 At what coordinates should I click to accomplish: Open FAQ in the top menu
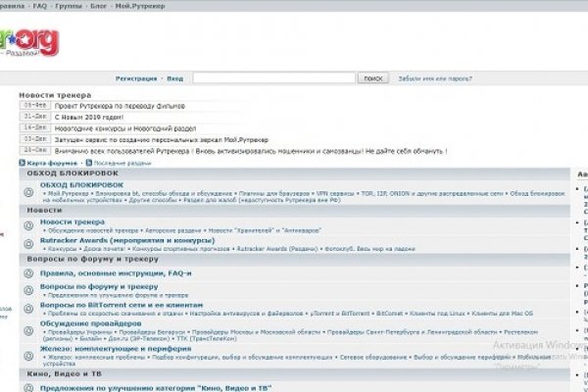(x=39, y=5)
